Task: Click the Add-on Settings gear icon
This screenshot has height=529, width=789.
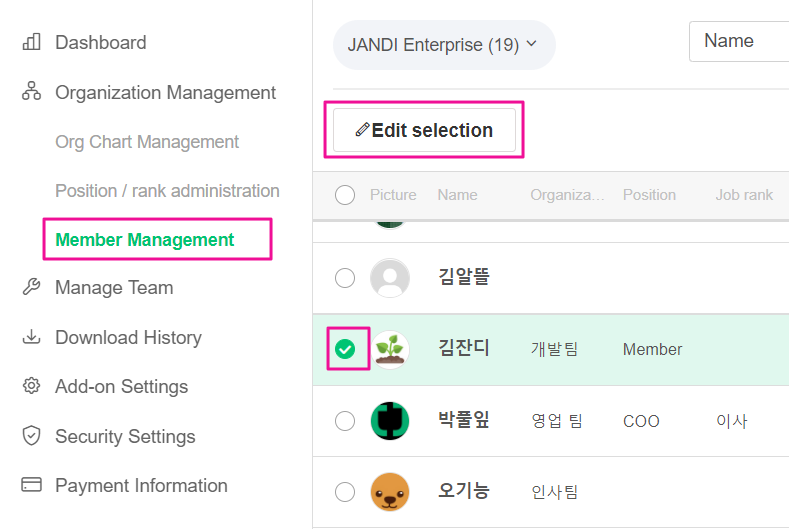Action: coord(31,386)
